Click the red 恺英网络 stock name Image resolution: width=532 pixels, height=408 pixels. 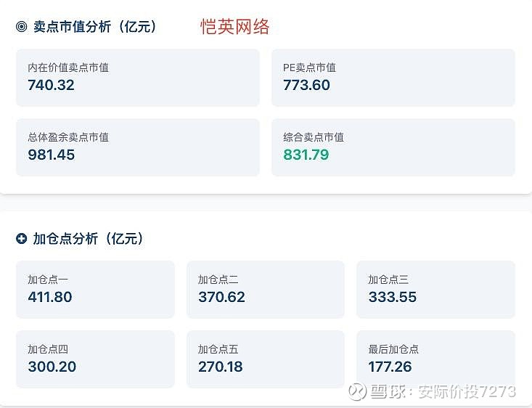point(235,27)
